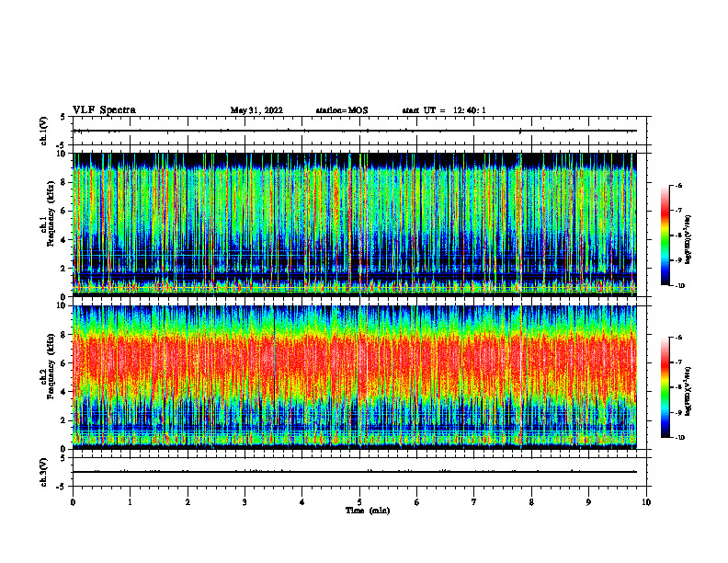
Task: Click the ch.2 color bar log(PSD) unit label
Action: [x=688, y=391]
